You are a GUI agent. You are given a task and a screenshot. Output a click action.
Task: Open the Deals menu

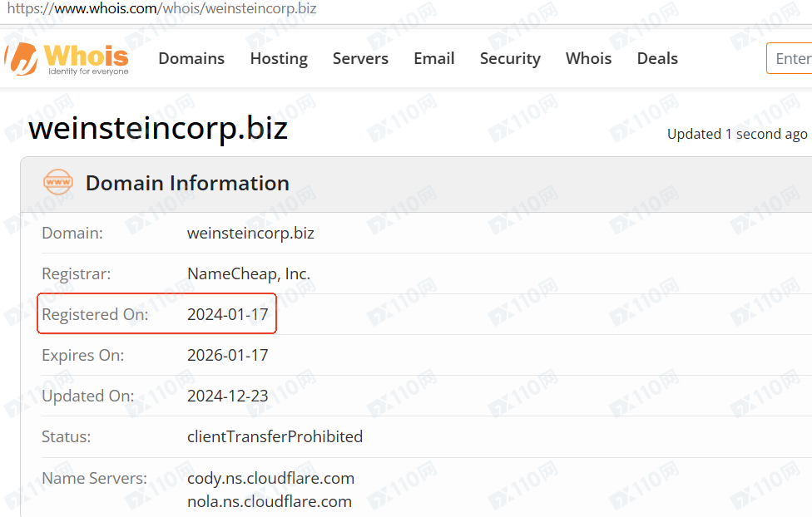point(657,58)
